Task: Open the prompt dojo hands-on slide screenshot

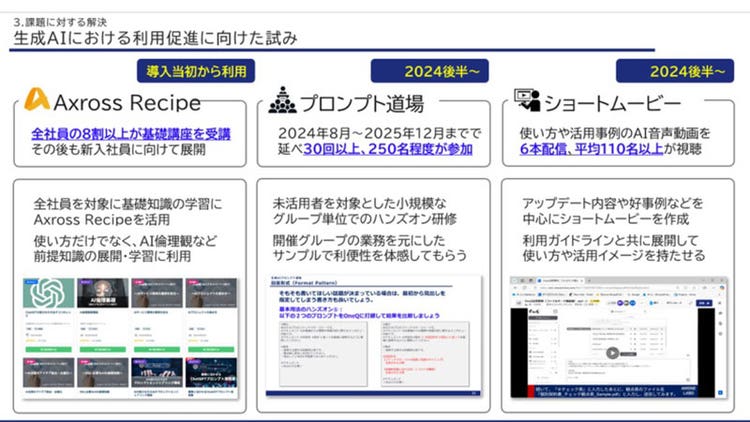Action: [x=374, y=336]
